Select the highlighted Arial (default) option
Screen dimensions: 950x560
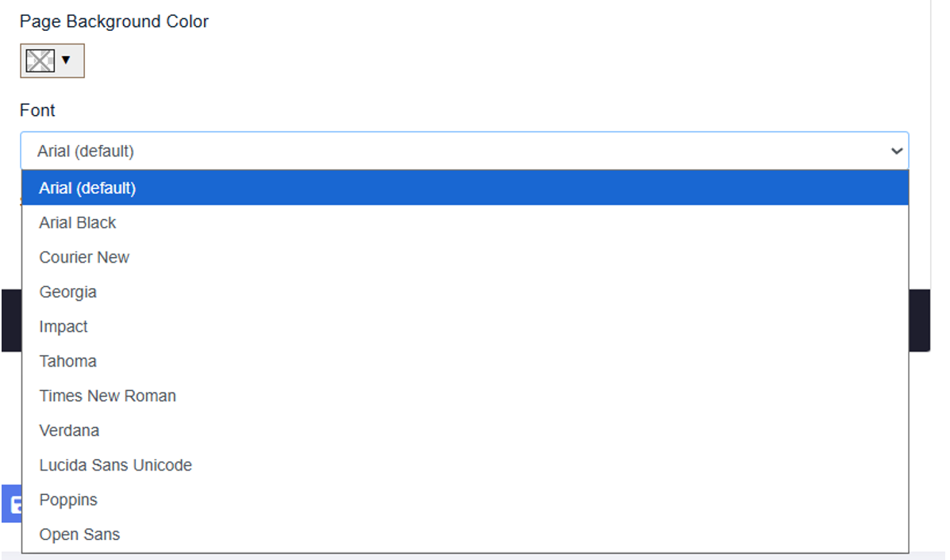point(87,188)
